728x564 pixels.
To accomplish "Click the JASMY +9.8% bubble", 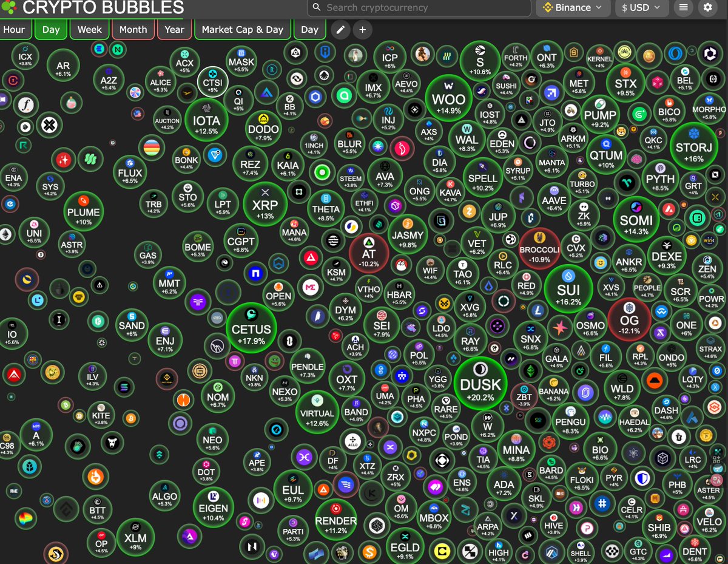I will click(x=408, y=234).
